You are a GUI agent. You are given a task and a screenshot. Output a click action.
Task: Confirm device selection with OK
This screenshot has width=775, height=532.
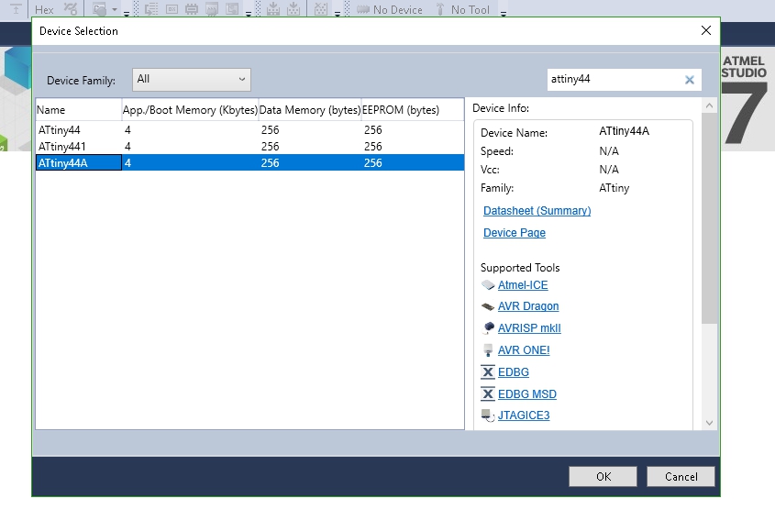tap(603, 477)
